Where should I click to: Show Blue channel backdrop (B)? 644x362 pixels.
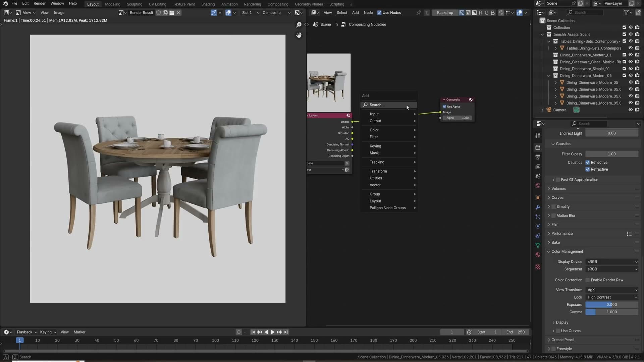tap(493, 13)
